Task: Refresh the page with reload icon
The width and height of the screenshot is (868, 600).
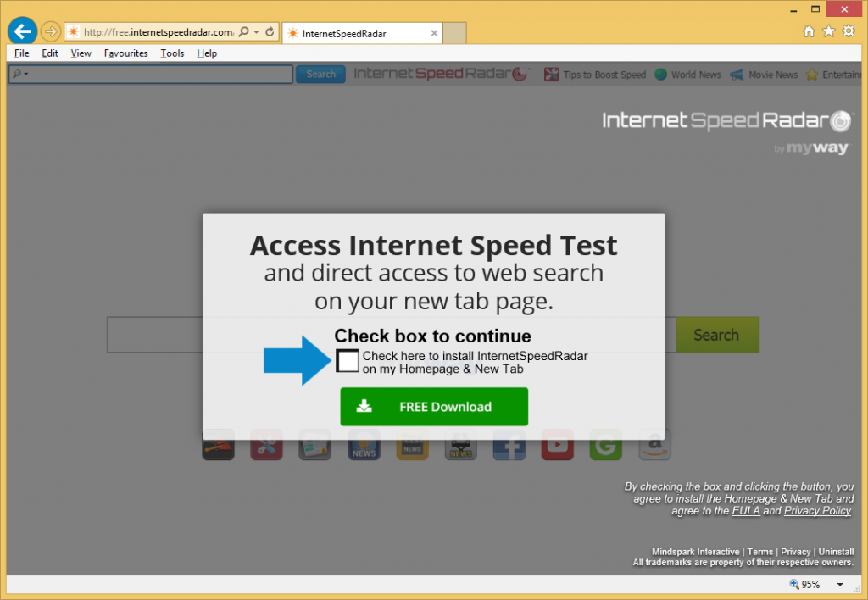Action: [x=270, y=32]
